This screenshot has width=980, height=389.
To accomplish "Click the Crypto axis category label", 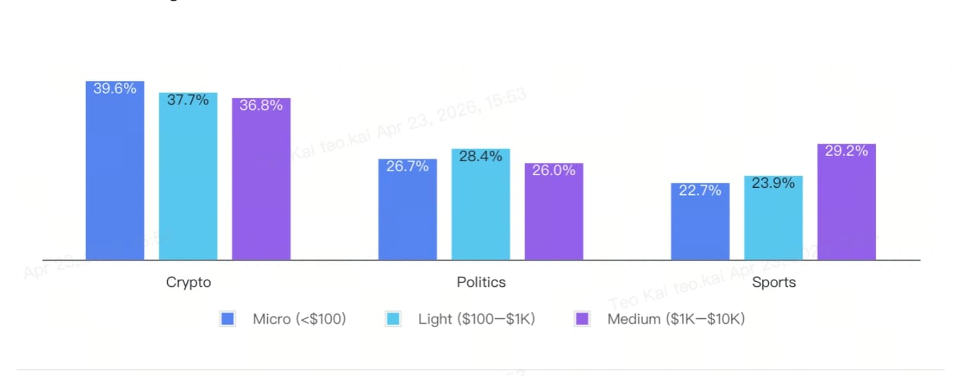I will [188, 282].
